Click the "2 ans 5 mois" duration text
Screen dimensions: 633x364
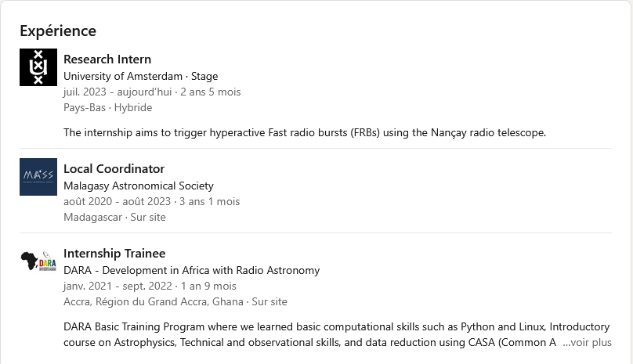(211, 92)
